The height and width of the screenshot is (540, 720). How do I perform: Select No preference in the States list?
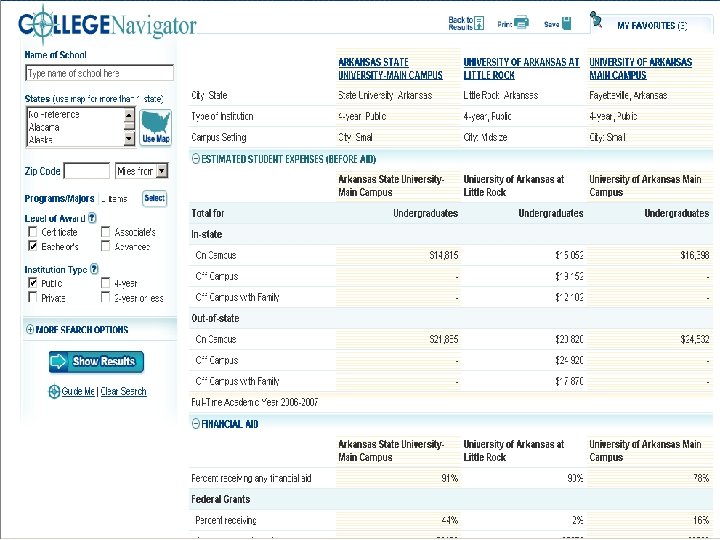pos(54,114)
